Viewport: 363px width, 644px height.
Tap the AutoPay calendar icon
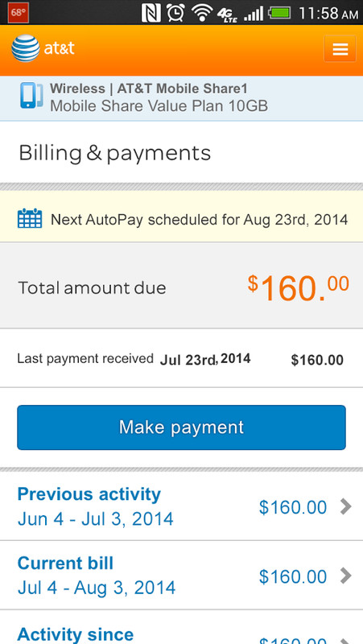coord(30,218)
